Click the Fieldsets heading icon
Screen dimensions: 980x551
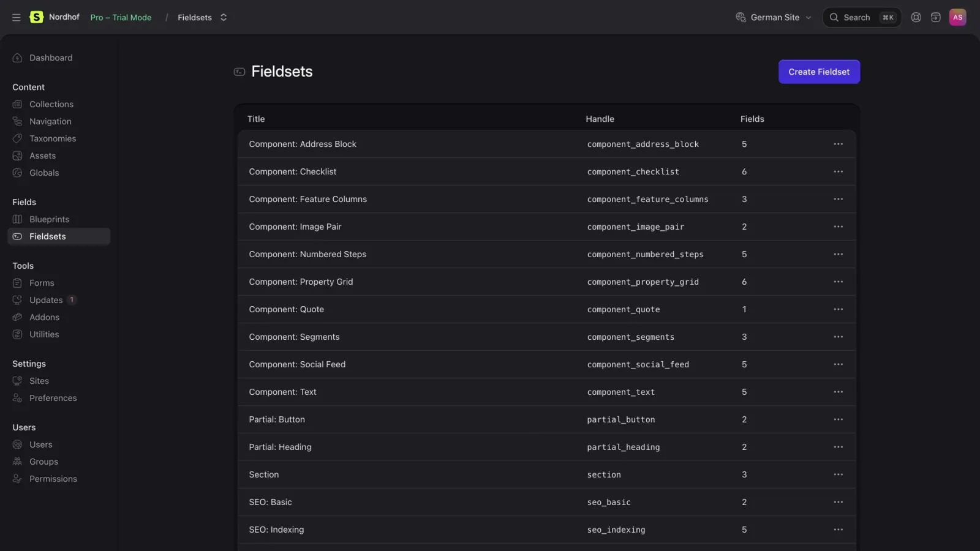[x=239, y=72]
